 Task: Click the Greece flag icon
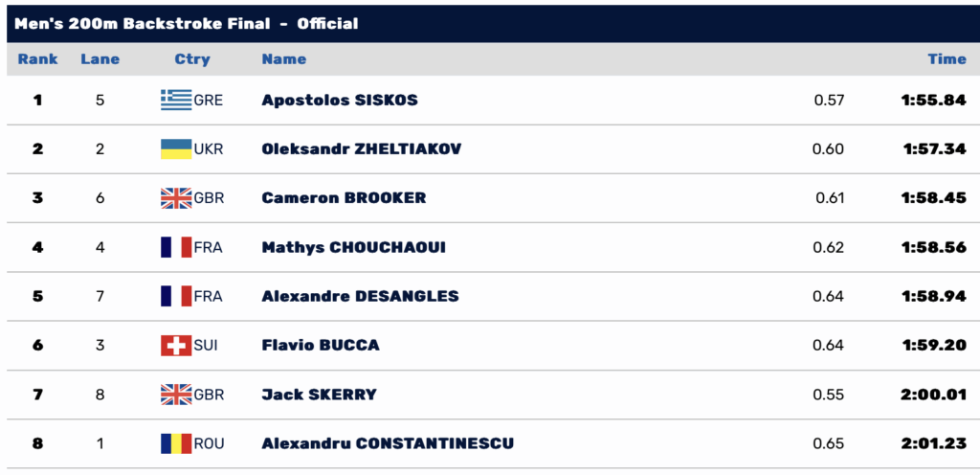click(x=176, y=100)
